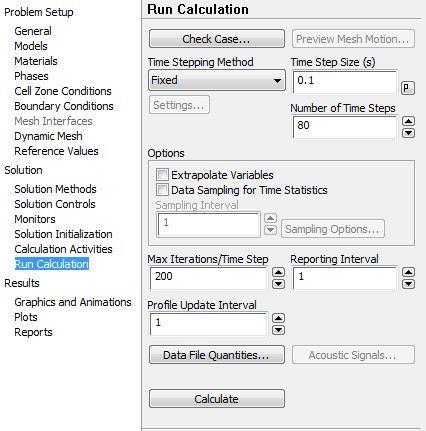Increment Max Iterations/Time Step up arrow
Screen dimensions: 426x431
click(278, 272)
